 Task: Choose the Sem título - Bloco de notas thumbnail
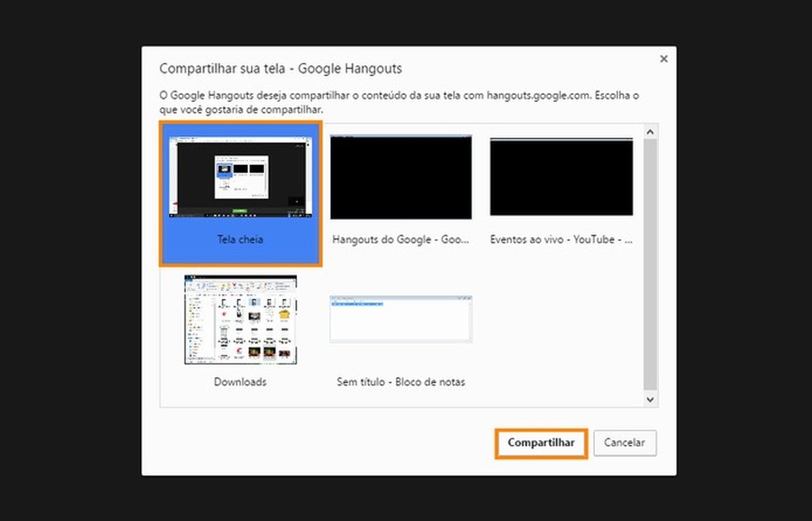401,320
